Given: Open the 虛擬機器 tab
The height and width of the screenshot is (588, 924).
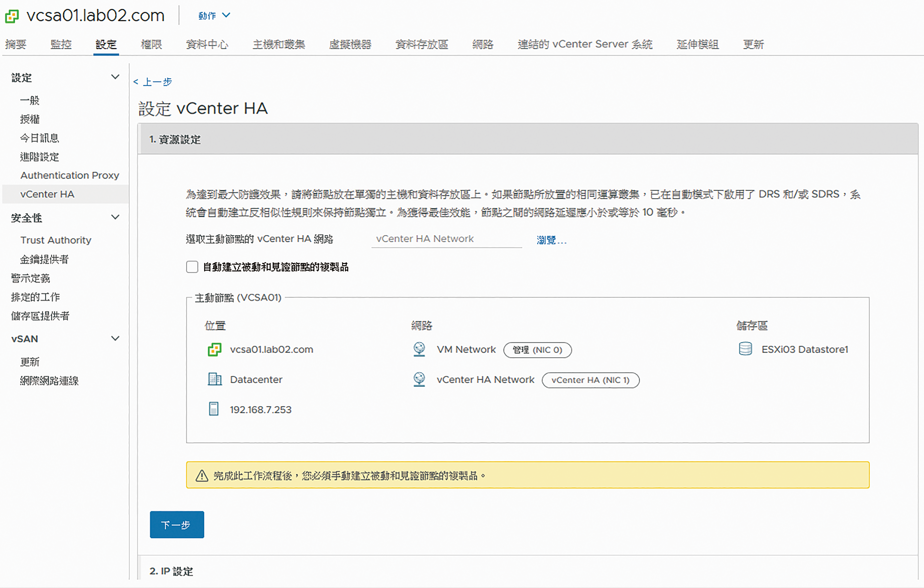Looking at the screenshot, I should [350, 44].
